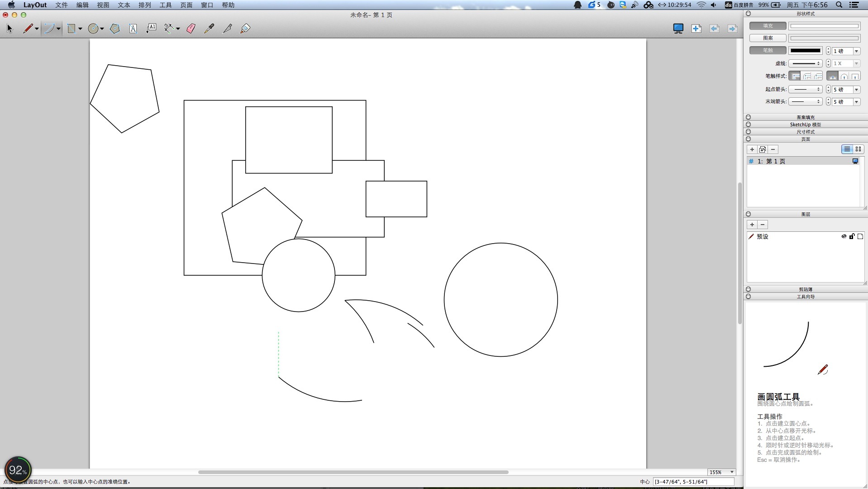Click the black stroke color swatch
Viewport: 868px width, 489px height.
(805, 51)
